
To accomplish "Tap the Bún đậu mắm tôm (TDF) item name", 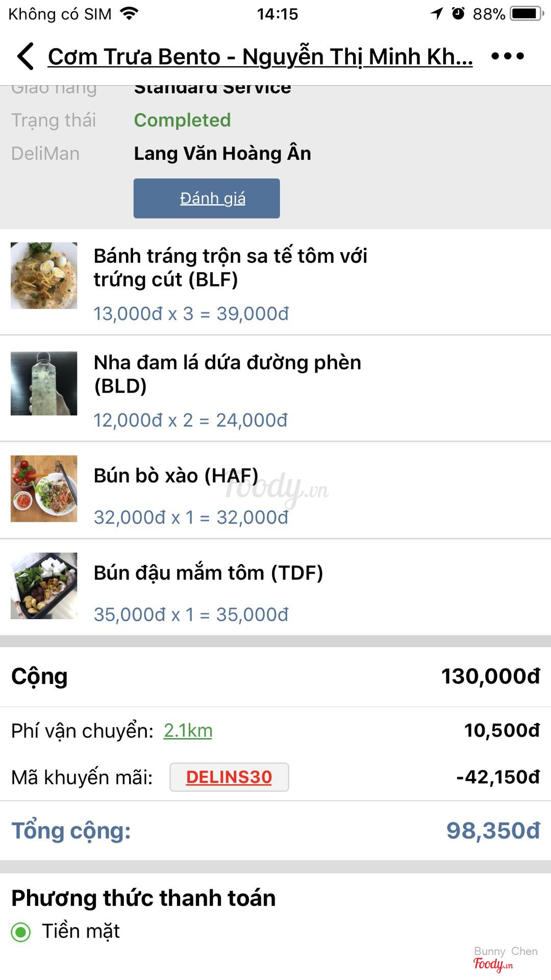I will pyautogui.click(x=208, y=573).
